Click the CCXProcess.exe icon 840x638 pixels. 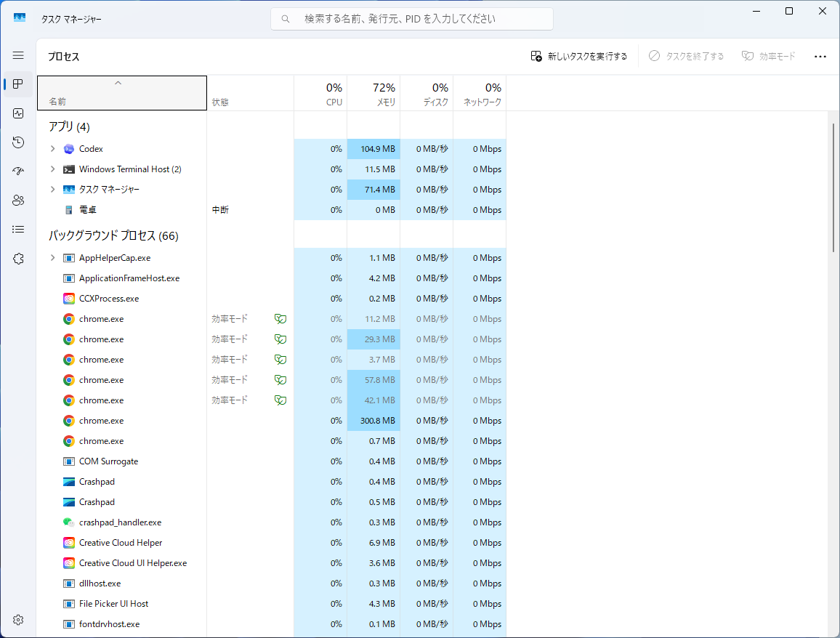[69, 299]
